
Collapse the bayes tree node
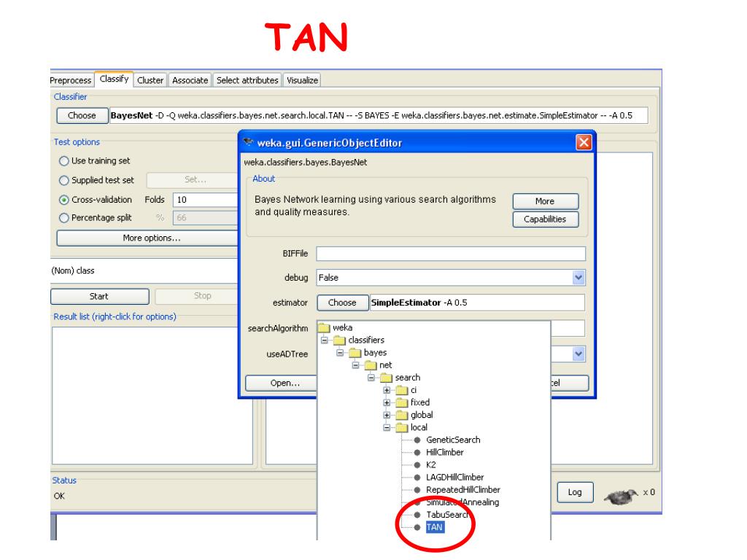tap(340, 352)
